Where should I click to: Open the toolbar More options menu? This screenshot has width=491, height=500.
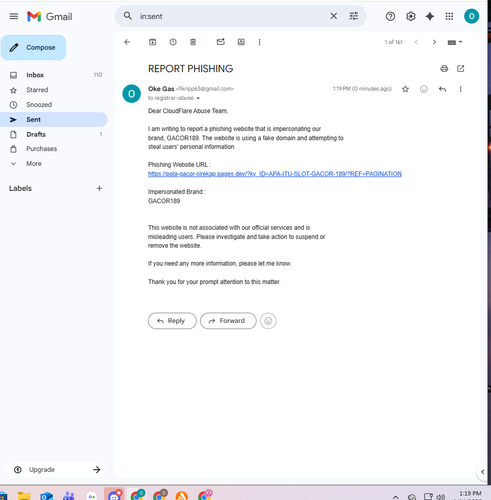[x=259, y=42]
